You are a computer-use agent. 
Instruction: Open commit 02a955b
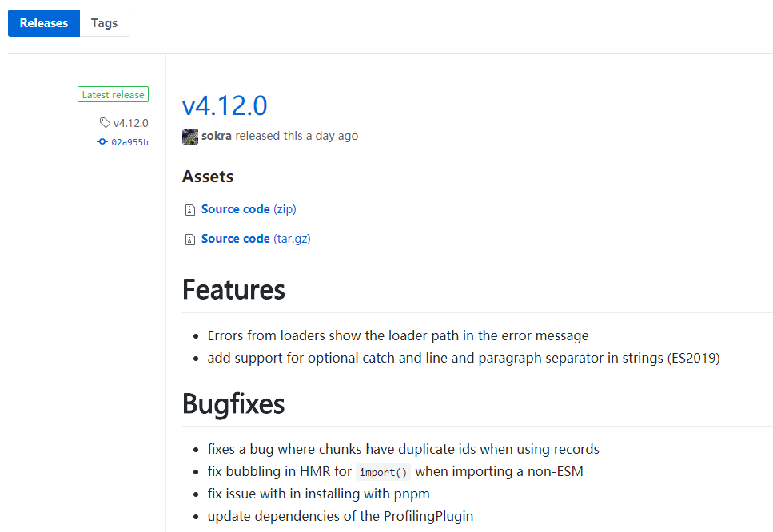coord(129,142)
